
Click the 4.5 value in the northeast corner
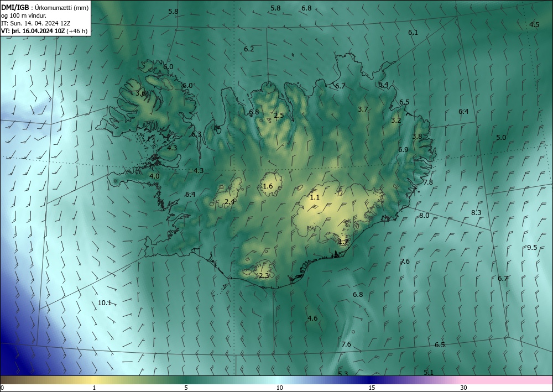pyautogui.click(x=534, y=24)
